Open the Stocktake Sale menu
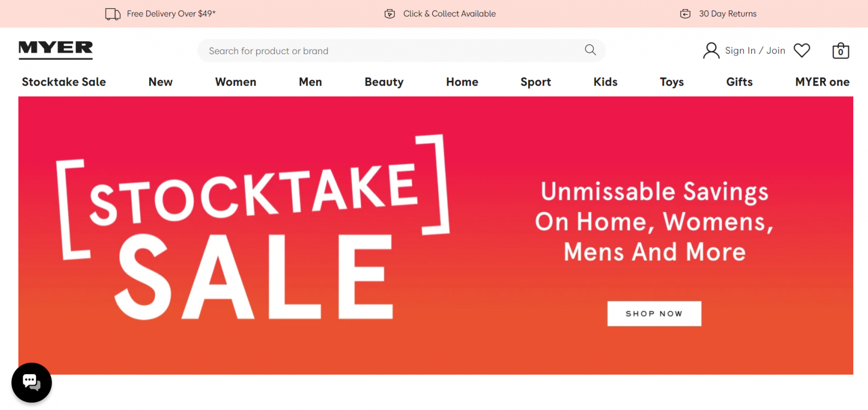The width and height of the screenshot is (868, 410). 64,82
